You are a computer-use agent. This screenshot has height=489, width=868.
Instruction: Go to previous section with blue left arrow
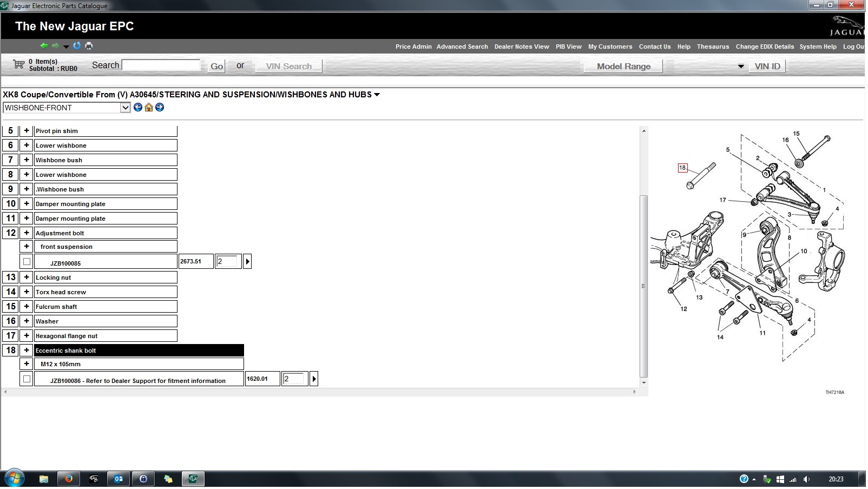[138, 108]
